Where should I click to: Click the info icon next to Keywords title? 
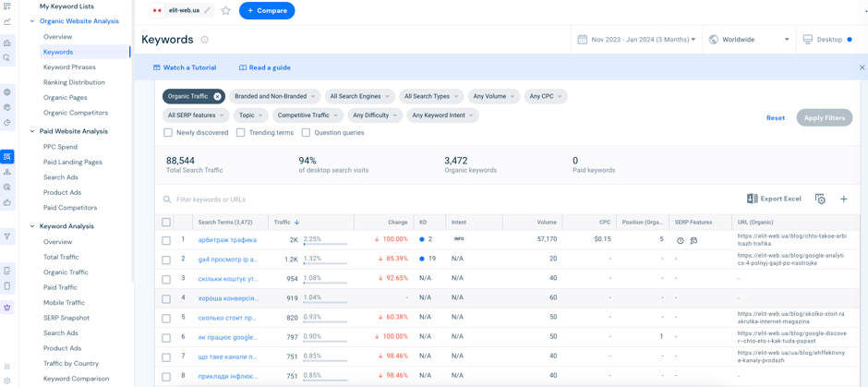(x=204, y=40)
